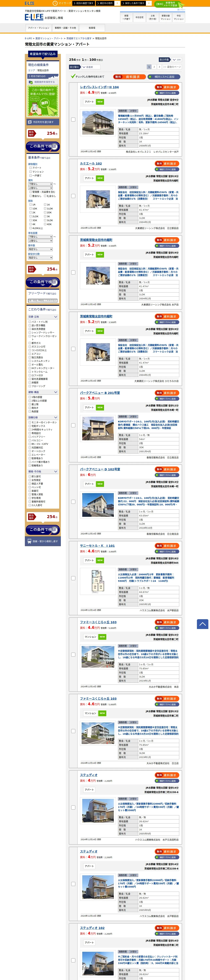Check the マンション building type box
Image resolution: width=210 pixels, height=980 pixels.
[30, 171]
